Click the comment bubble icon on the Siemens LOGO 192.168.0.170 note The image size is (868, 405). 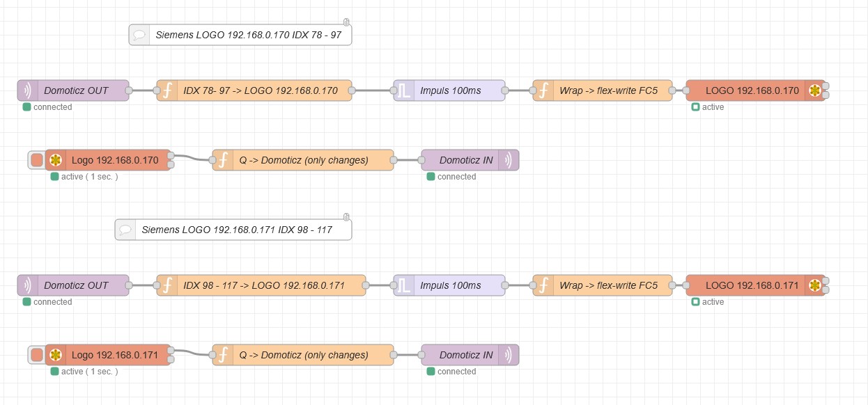139,35
